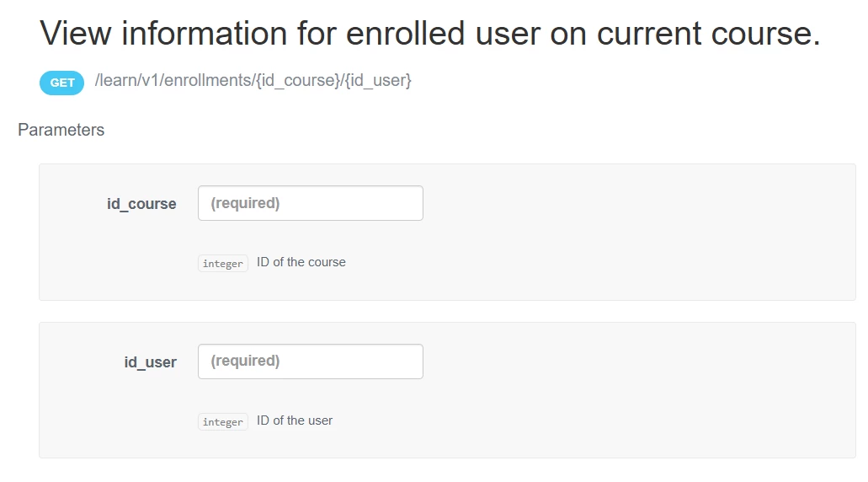Click empty area of the id_user parameter panel

pyautogui.click(x=631, y=396)
